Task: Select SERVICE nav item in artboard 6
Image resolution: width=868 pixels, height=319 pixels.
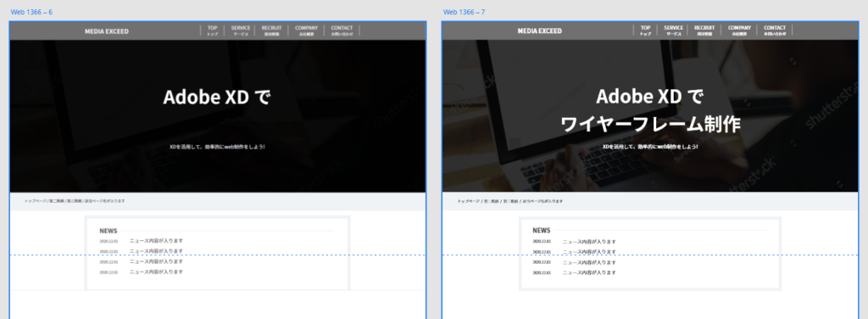Action: (x=241, y=31)
